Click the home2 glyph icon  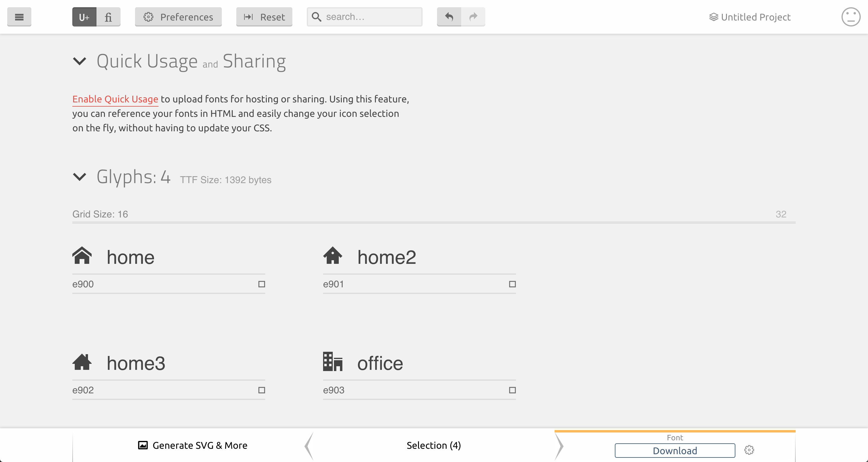[332, 256]
